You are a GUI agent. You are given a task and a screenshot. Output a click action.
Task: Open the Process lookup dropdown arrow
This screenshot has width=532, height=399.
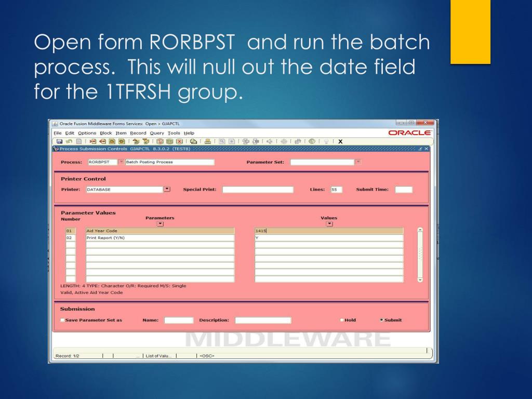(x=121, y=162)
